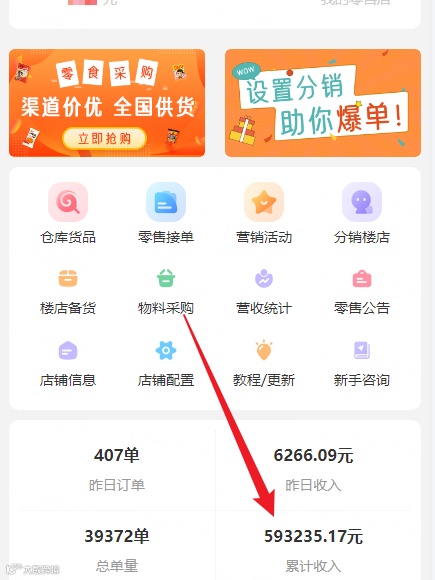
Task: Open 设置分销 助你爆单 banner
Action: click(323, 103)
